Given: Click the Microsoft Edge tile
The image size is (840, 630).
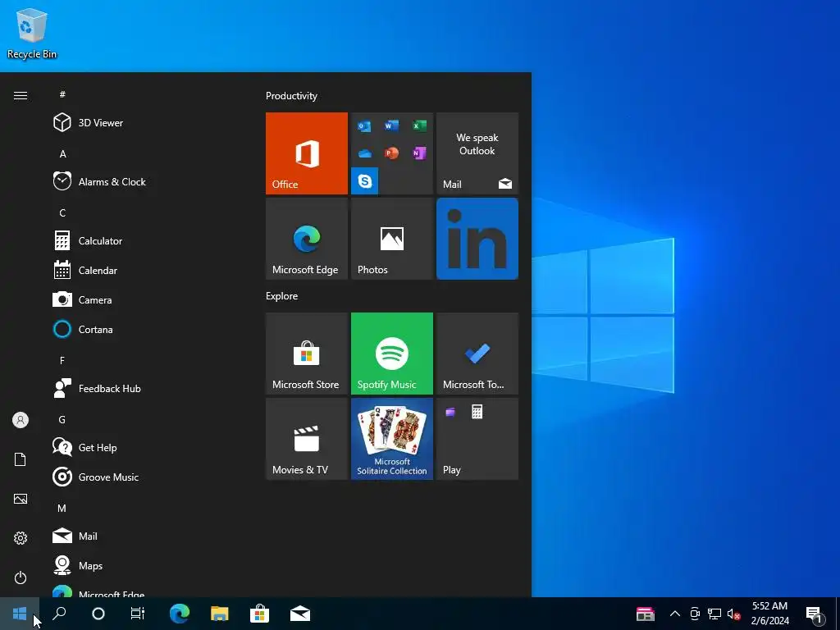Looking at the screenshot, I should point(307,239).
